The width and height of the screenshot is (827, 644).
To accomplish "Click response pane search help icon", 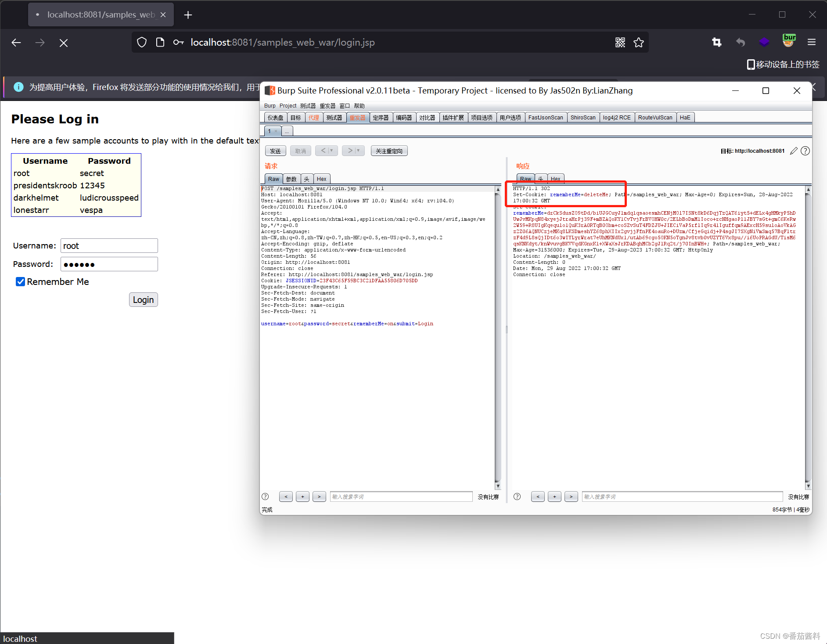I will coord(517,496).
